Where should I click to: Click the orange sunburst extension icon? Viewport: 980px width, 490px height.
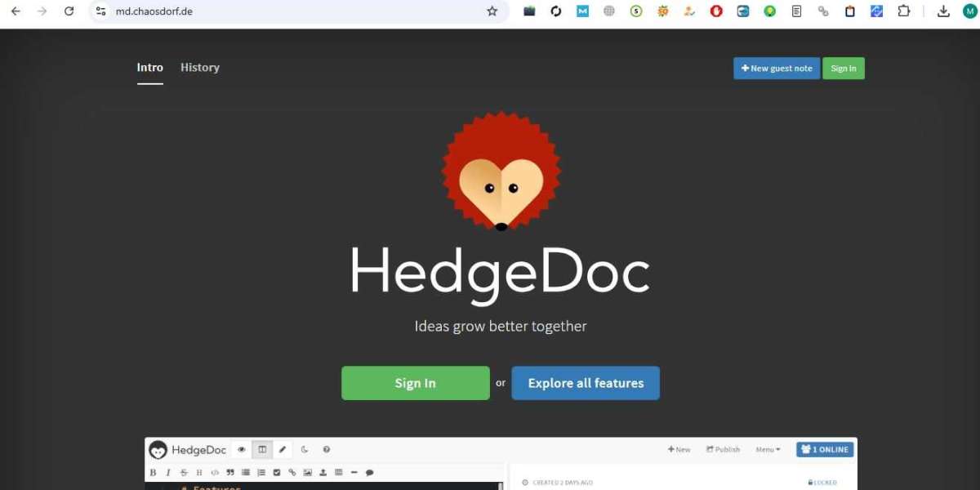[663, 11]
